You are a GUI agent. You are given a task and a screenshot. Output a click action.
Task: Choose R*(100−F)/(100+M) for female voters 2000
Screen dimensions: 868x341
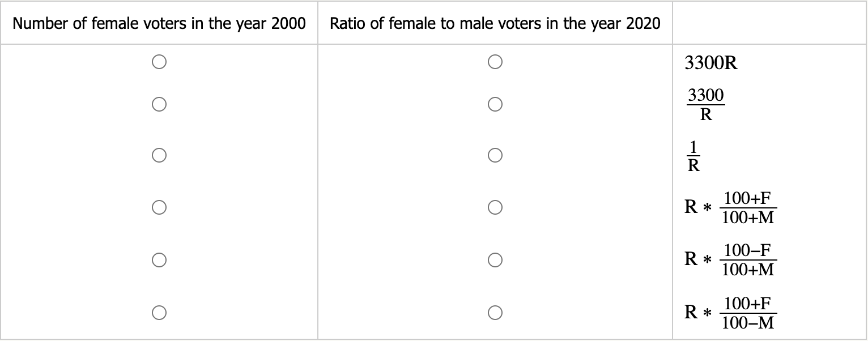(x=159, y=260)
